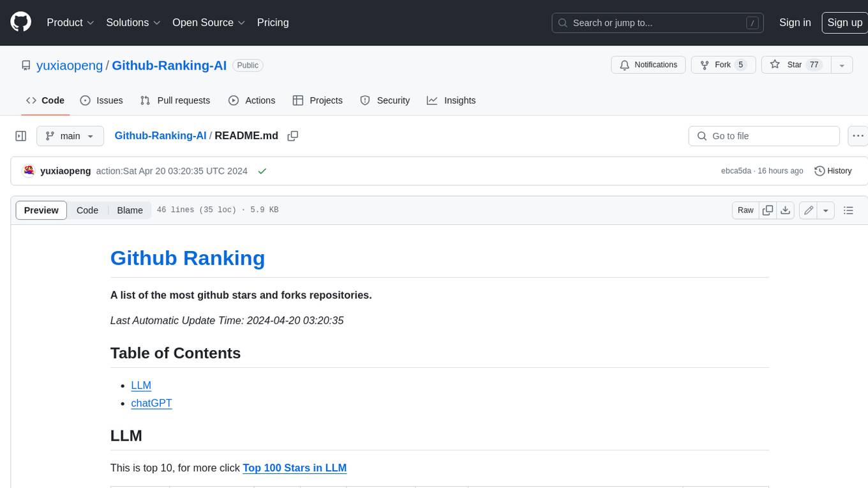
Task: Click Sign in
Action: pyautogui.click(x=795, y=22)
